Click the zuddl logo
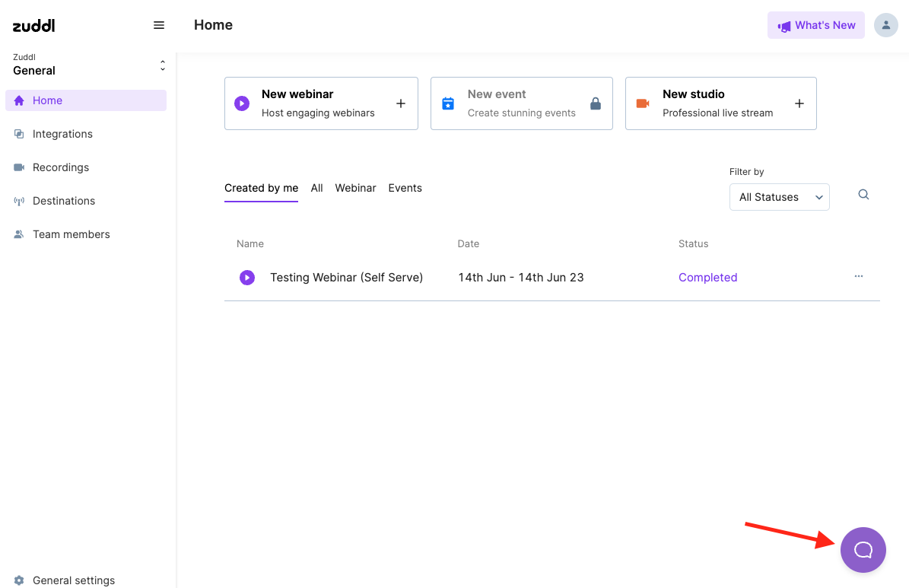This screenshot has height=588, width=909. 34,25
